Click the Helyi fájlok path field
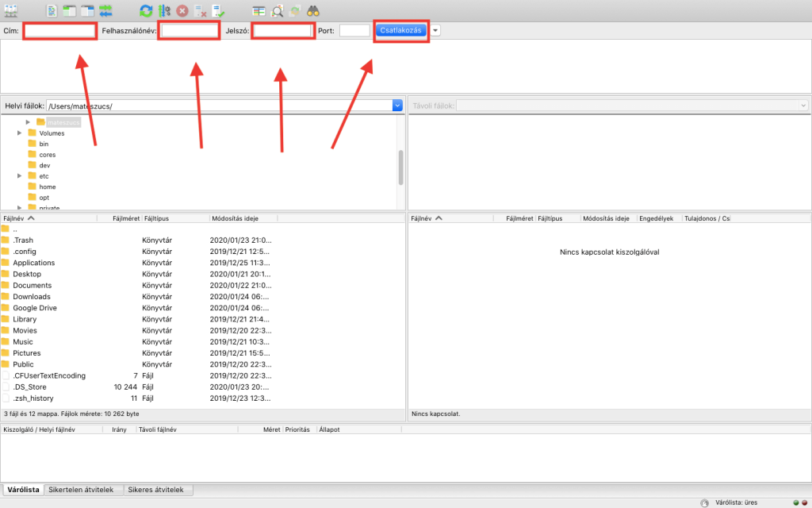The image size is (812, 508). [x=220, y=106]
